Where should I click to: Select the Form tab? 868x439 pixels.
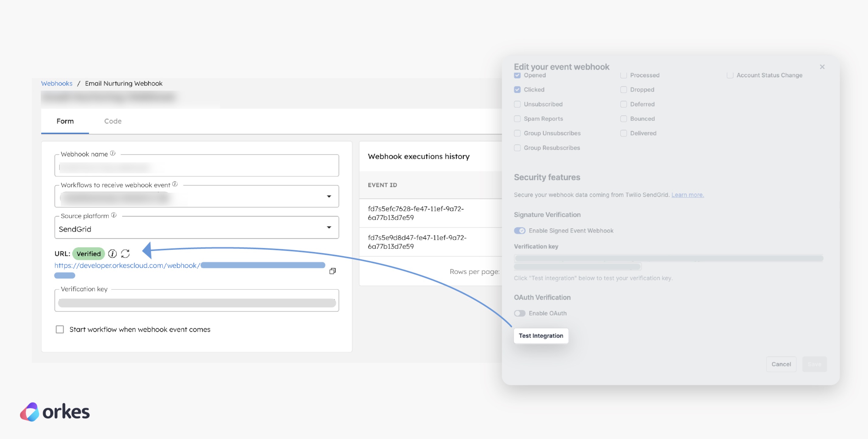(x=65, y=121)
